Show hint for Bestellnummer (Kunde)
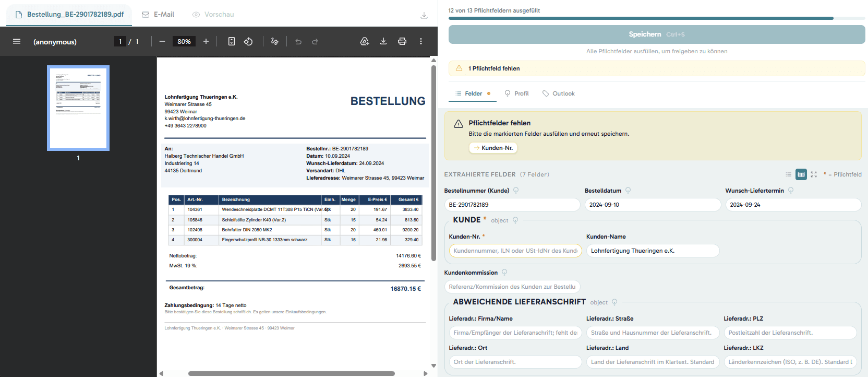This screenshot has height=377, width=868. pos(516,191)
